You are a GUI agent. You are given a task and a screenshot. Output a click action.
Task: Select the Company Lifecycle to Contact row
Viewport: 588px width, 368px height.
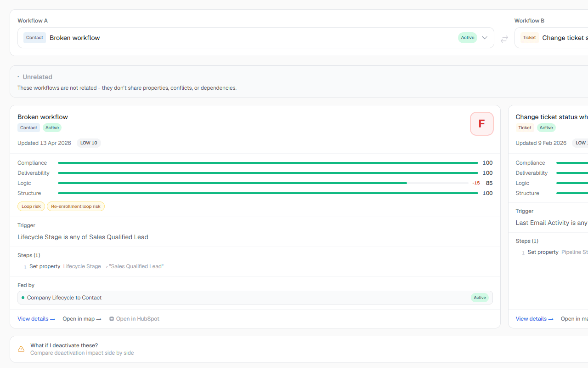tap(255, 298)
